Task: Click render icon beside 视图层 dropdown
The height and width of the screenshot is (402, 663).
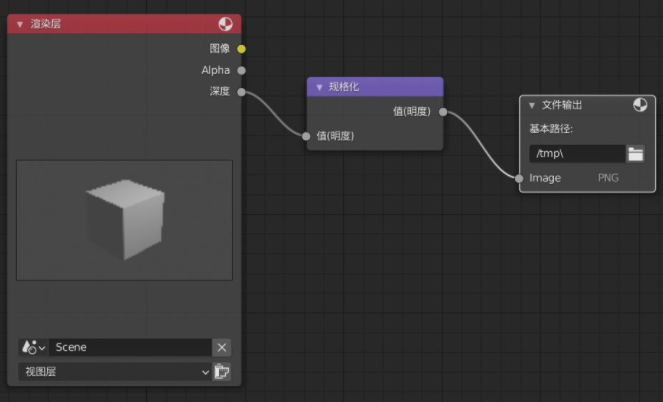Action: click(222, 372)
